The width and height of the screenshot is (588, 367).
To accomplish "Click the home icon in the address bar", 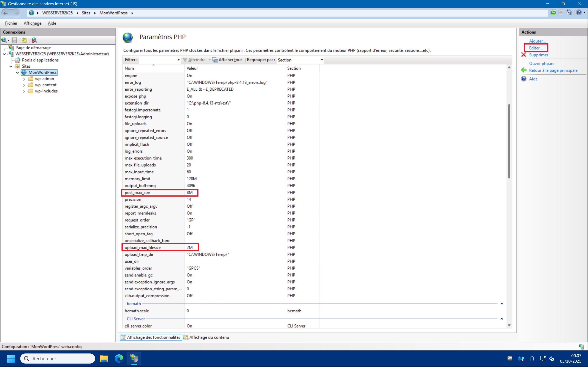I will click(569, 13).
